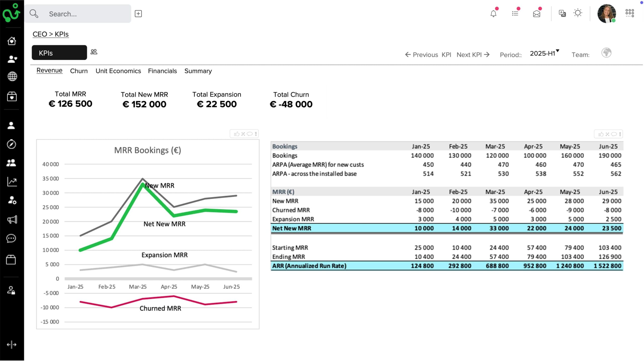Switch to the Churn tab
Image resolution: width=644 pixels, height=361 pixels.
[x=79, y=71]
